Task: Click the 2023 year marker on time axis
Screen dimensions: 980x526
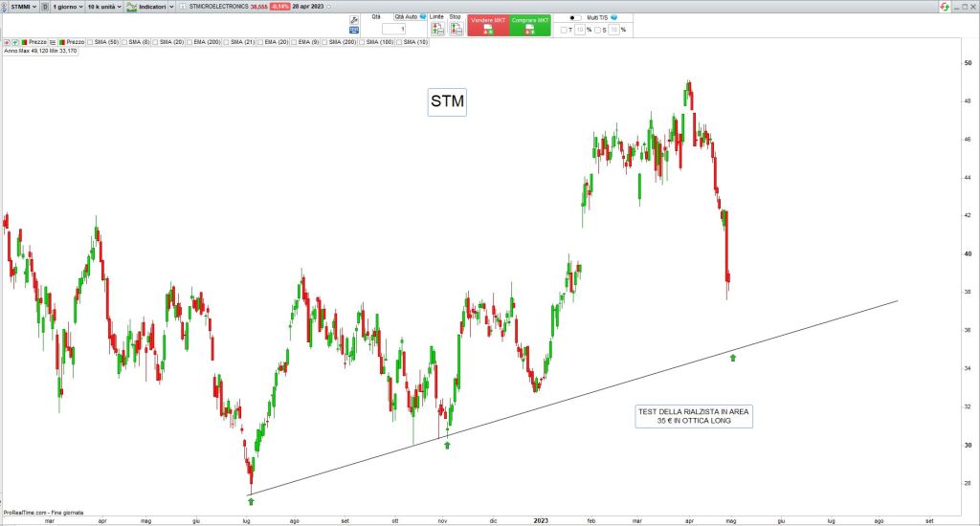Action: tap(541, 520)
